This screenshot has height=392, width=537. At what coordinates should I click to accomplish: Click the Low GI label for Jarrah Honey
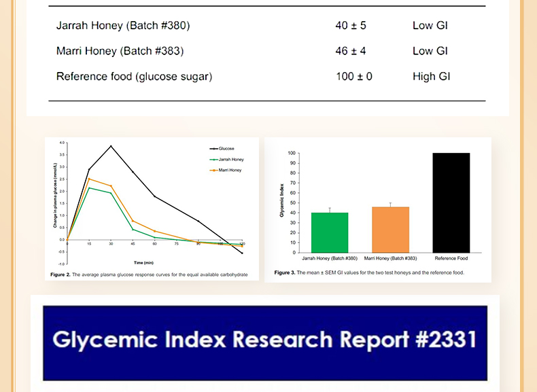pyautogui.click(x=430, y=26)
